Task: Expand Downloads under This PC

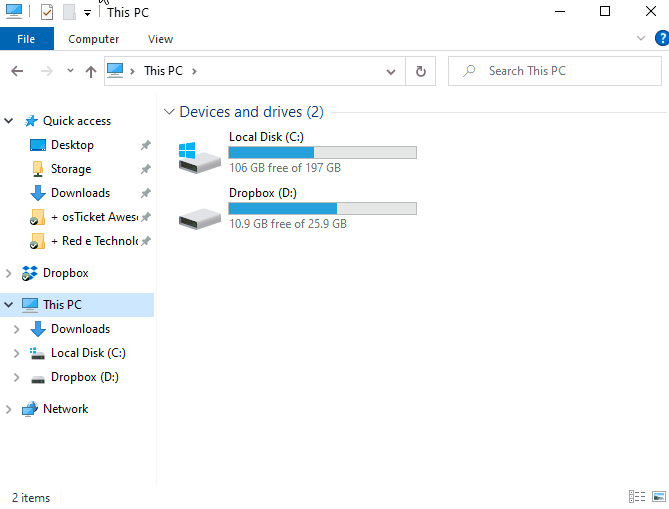Action: point(17,329)
